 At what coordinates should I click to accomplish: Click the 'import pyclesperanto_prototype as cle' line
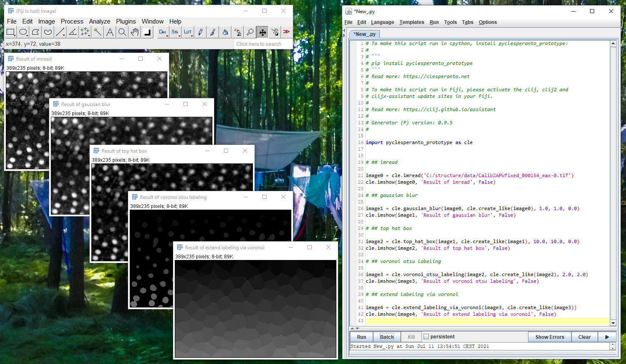point(419,142)
